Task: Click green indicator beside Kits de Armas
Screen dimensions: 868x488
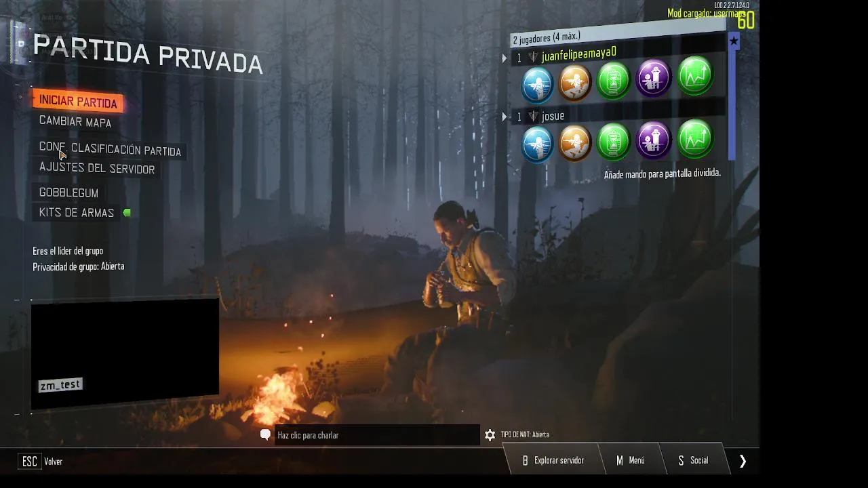Action: (x=127, y=213)
